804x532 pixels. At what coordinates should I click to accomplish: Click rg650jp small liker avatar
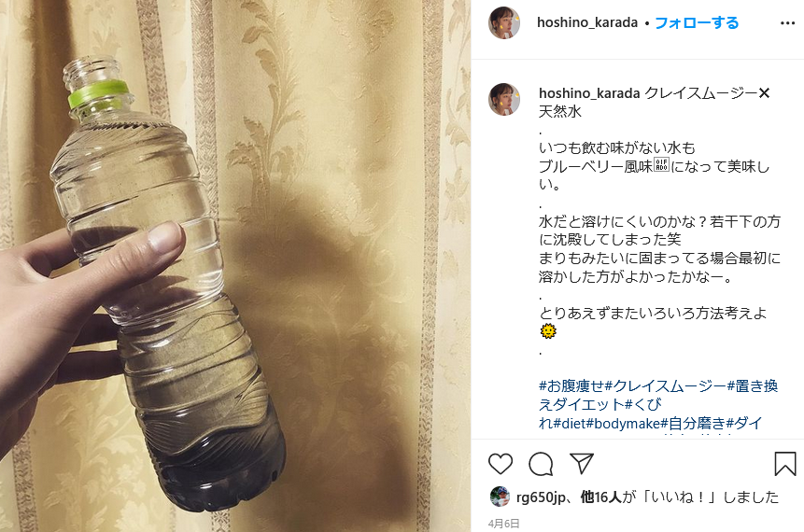point(500,497)
